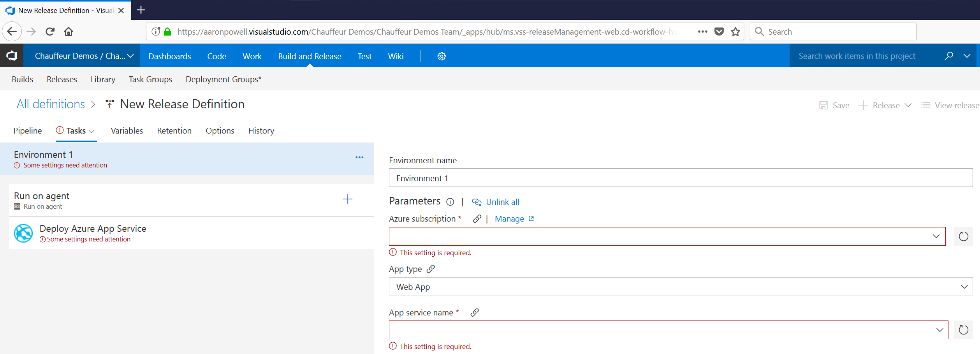Image resolution: width=980 pixels, height=354 pixels.
Task: Click the link icon next to Azure subscription
Action: (477, 218)
